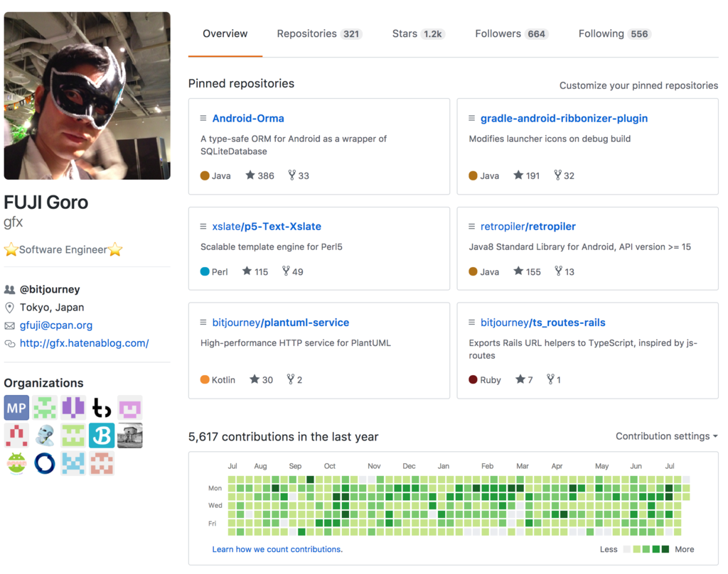This screenshot has height=574, width=728.
Task: Click the Feb month label on contribution graph
Action: (488, 466)
